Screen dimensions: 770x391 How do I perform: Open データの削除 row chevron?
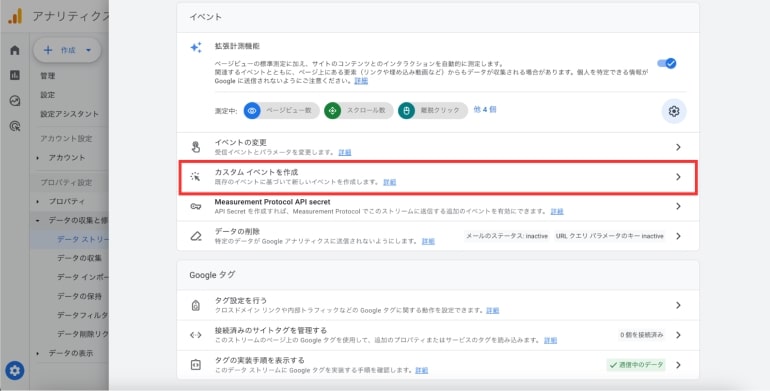click(678, 236)
